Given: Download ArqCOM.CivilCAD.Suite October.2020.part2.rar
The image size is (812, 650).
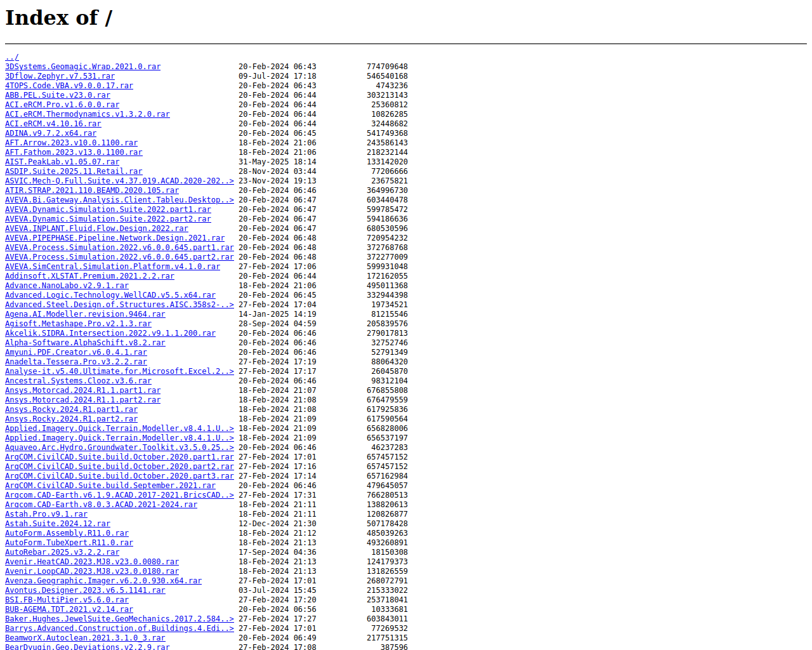Looking at the screenshot, I should click(x=119, y=467).
